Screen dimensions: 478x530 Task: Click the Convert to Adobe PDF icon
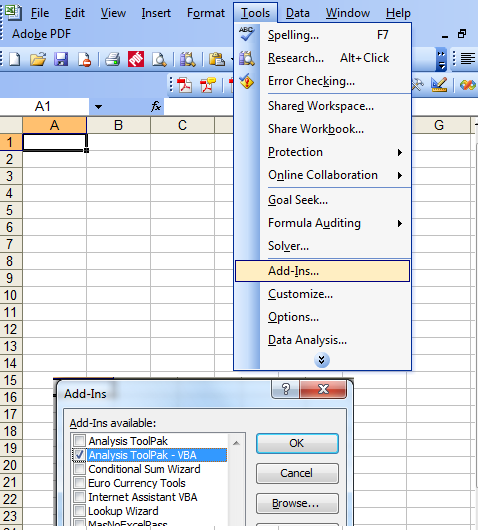tap(185, 85)
